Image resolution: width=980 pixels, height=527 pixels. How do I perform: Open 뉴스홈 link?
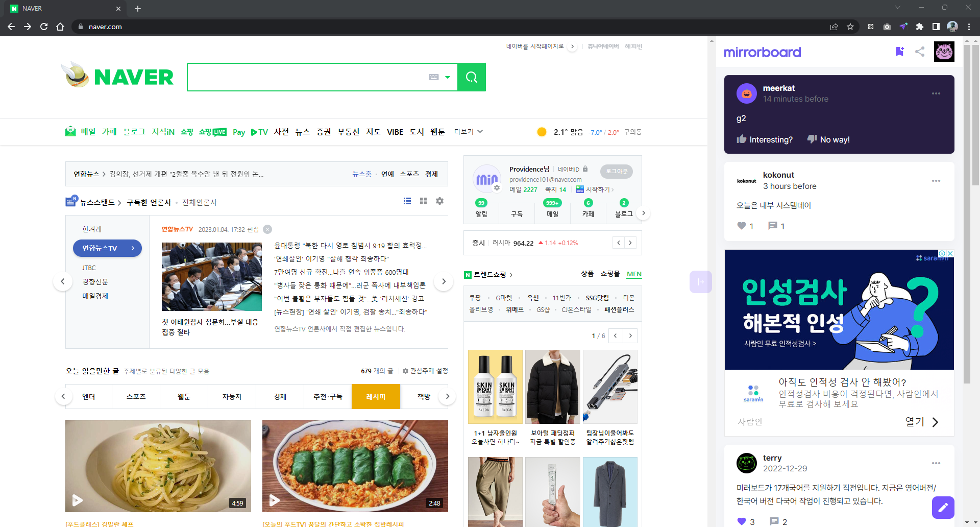click(x=362, y=174)
